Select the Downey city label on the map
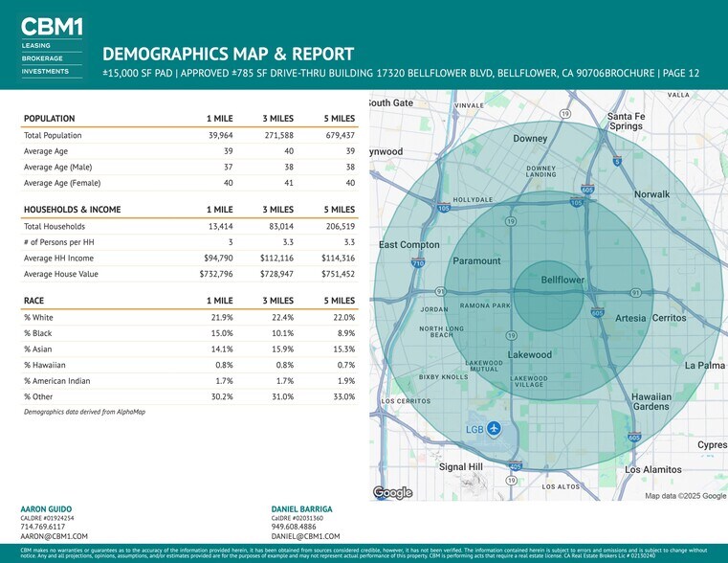Screen dimensions: 728x563 coord(530,139)
